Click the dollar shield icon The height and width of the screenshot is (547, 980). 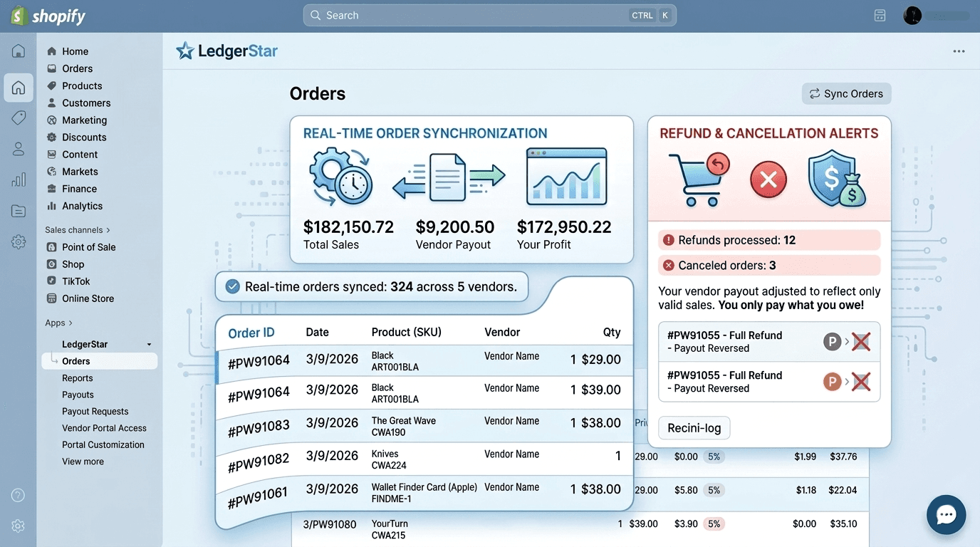click(x=837, y=179)
